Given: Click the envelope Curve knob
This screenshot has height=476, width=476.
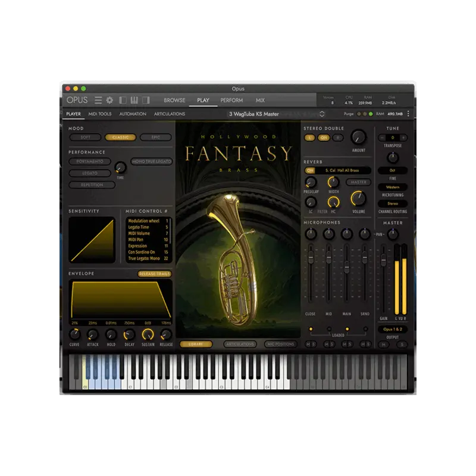Looking at the screenshot, I should [75, 334].
